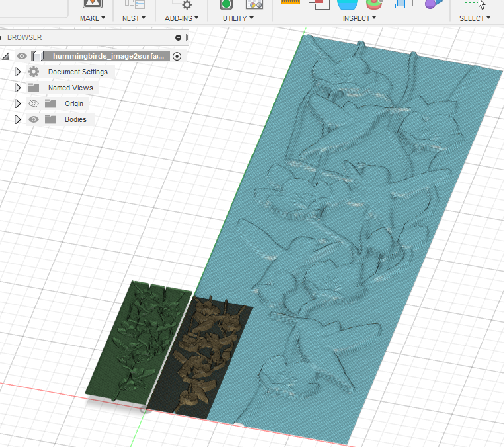Activate the hummingbirds component radio button
Viewport: 504px width, 447px height.
tap(177, 56)
